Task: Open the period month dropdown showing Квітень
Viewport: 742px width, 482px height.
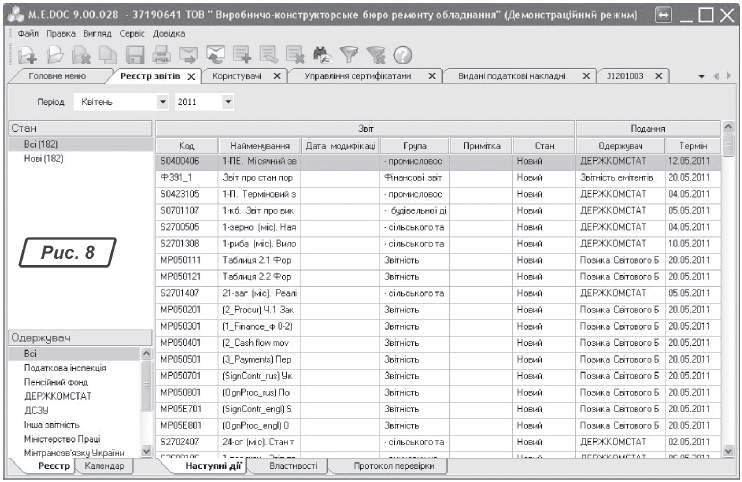Action: [162, 102]
